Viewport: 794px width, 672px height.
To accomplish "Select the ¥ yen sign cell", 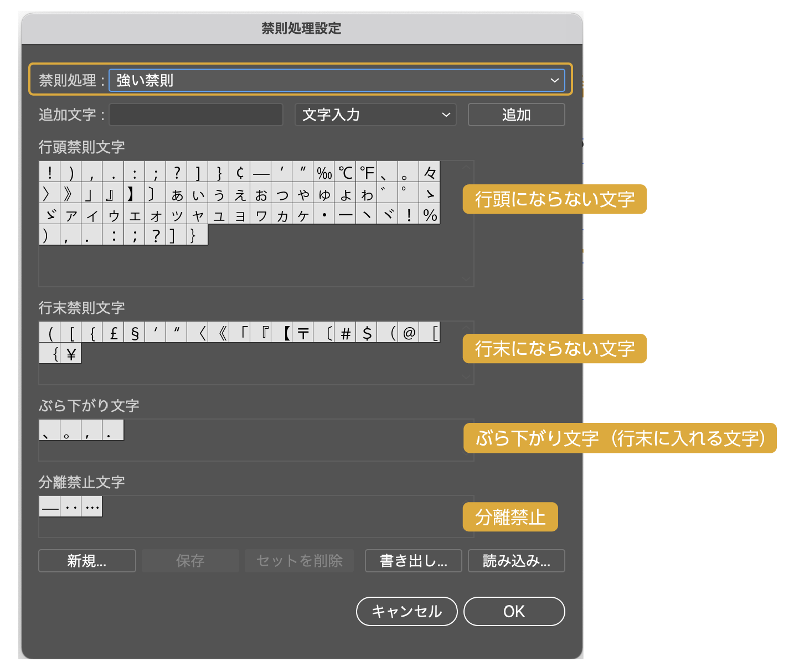I will [71, 353].
